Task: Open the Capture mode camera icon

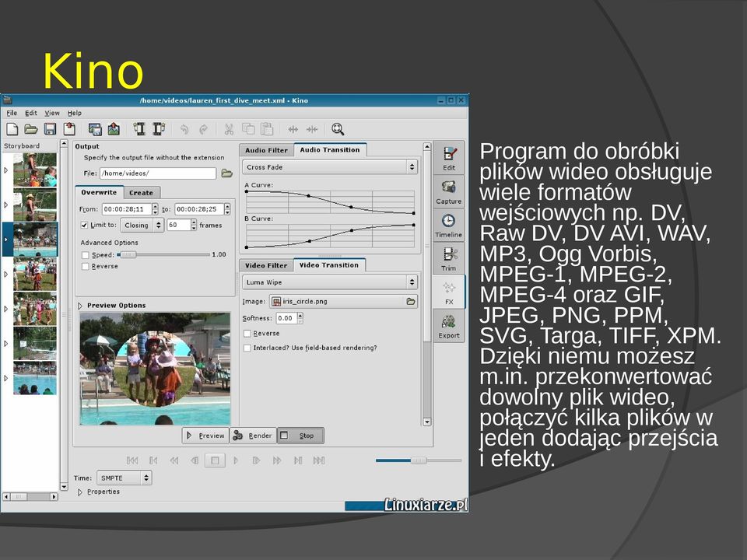Action: (x=449, y=192)
